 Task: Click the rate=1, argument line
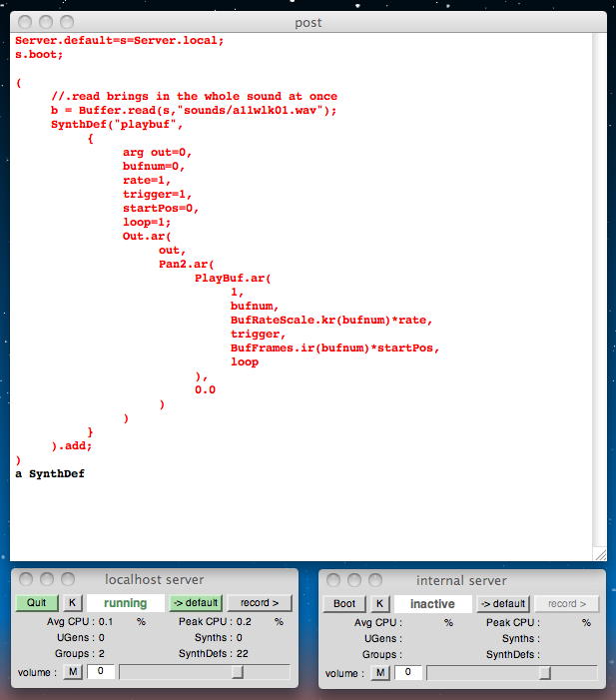[x=147, y=180]
